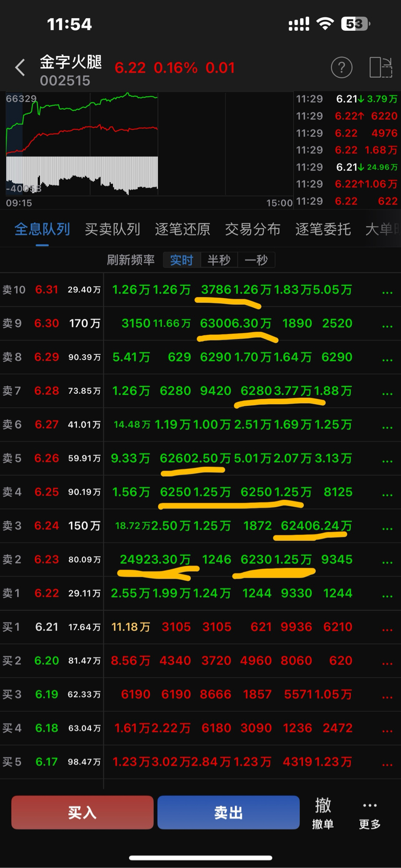Tap 卖2 queue order 9345
Viewport: 401px width, 868px height.
[x=337, y=559]
